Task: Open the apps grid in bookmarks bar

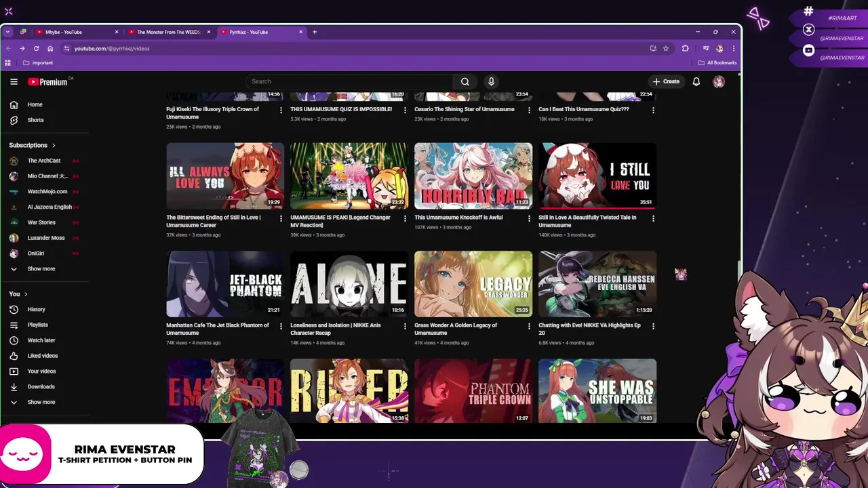Action: pyautogui.click(x=7, y=63)
